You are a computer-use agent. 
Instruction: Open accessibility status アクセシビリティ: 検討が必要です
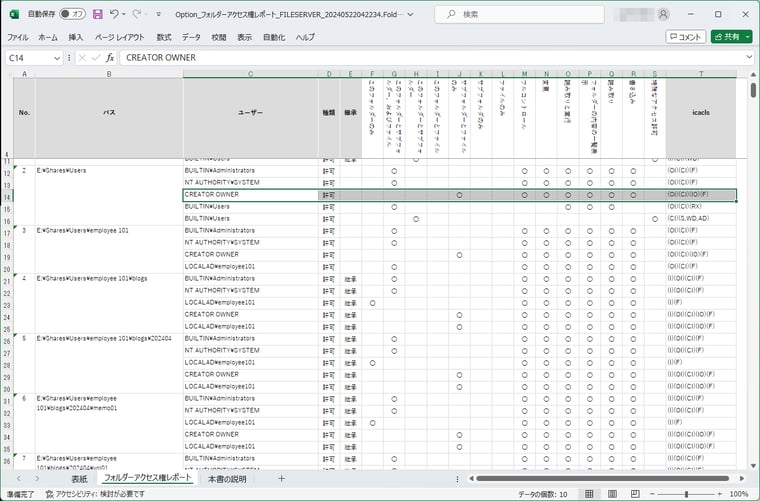[x=95, y=494]
